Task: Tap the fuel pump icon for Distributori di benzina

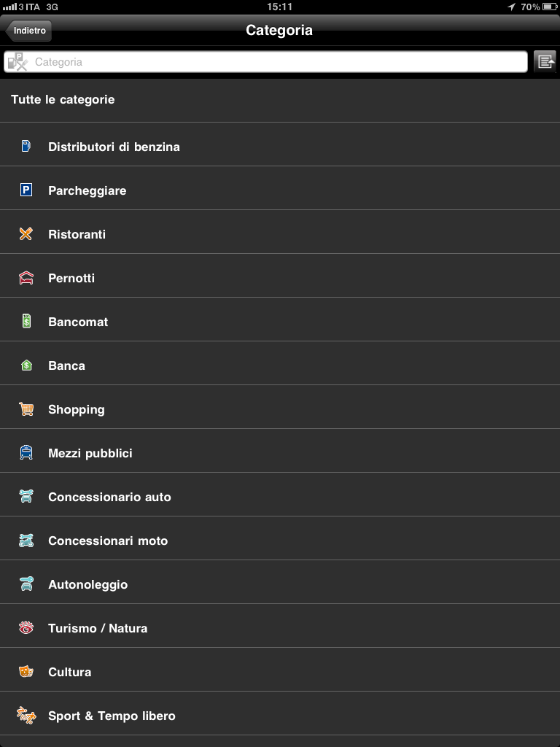Action: pos(26,146)
